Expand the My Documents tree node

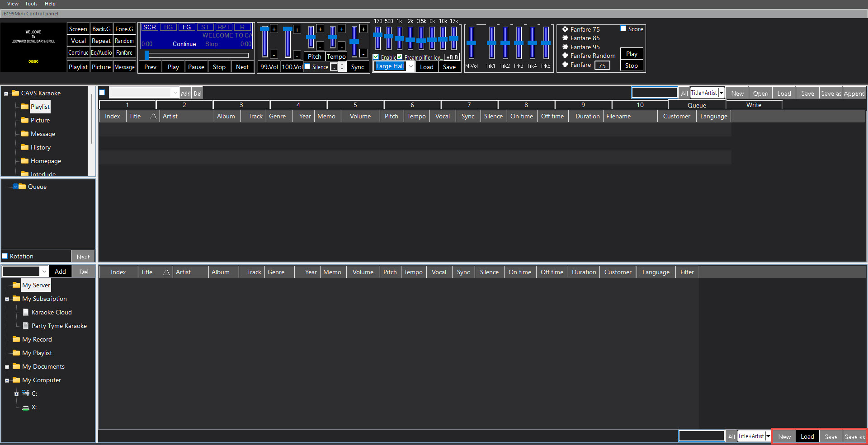click(7, 367)
